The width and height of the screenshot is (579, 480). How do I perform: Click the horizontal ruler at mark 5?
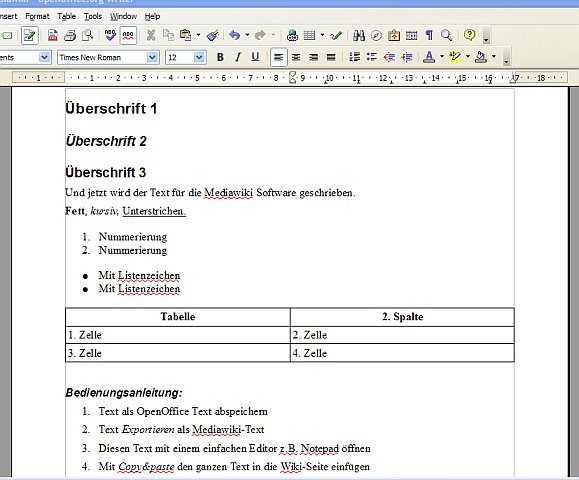(197, 78)
